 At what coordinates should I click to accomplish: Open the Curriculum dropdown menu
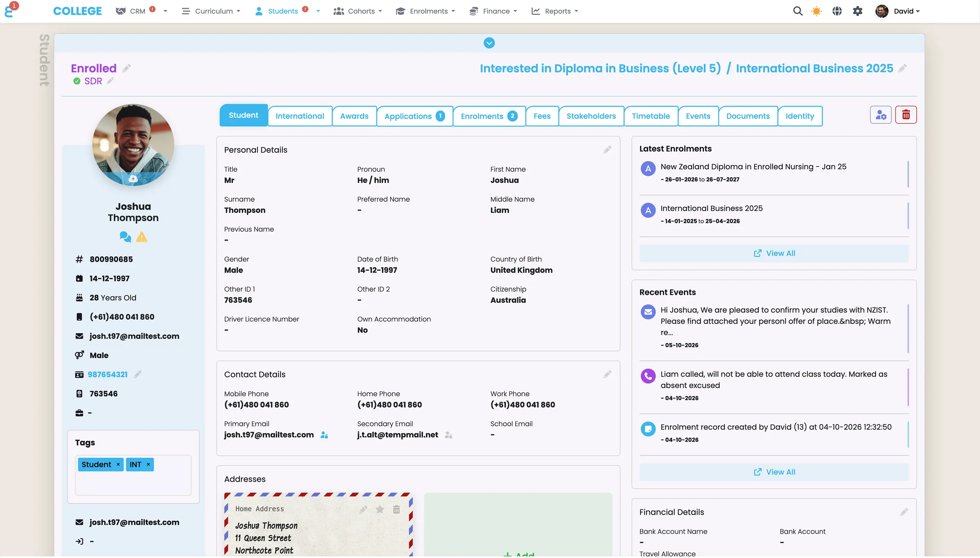[211, 11]
